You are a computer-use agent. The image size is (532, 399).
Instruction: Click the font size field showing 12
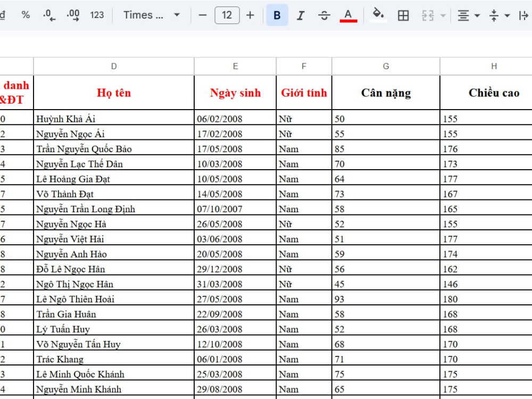[x=227, y=15]
